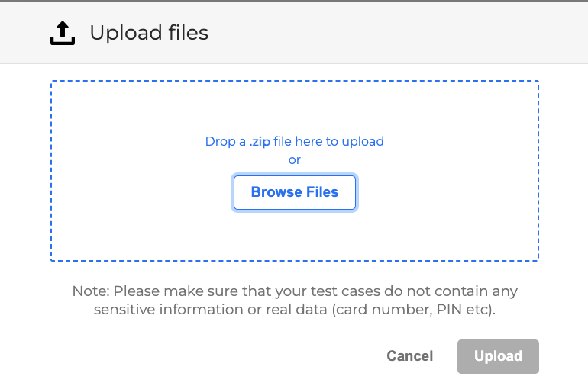
Task: Click the greyed-out Upload button
Action: [x=498, y=356]
